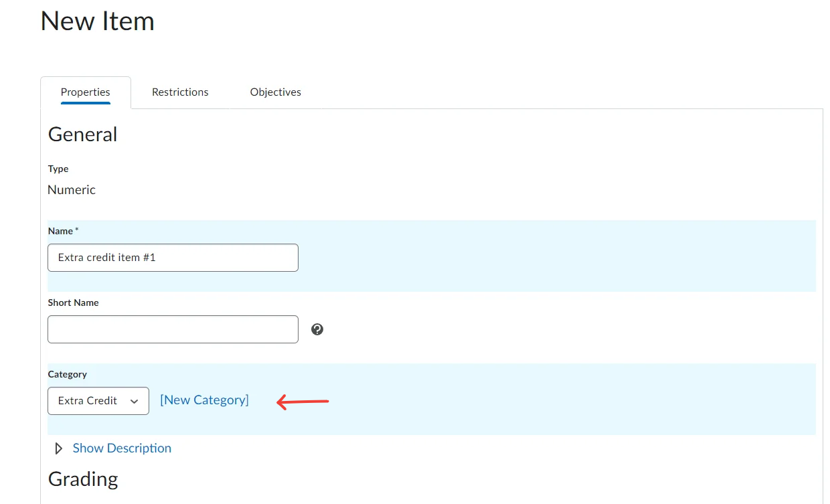The image size is (830, 504).
Task: Click inside the Name field
Action: coord(173,257)
